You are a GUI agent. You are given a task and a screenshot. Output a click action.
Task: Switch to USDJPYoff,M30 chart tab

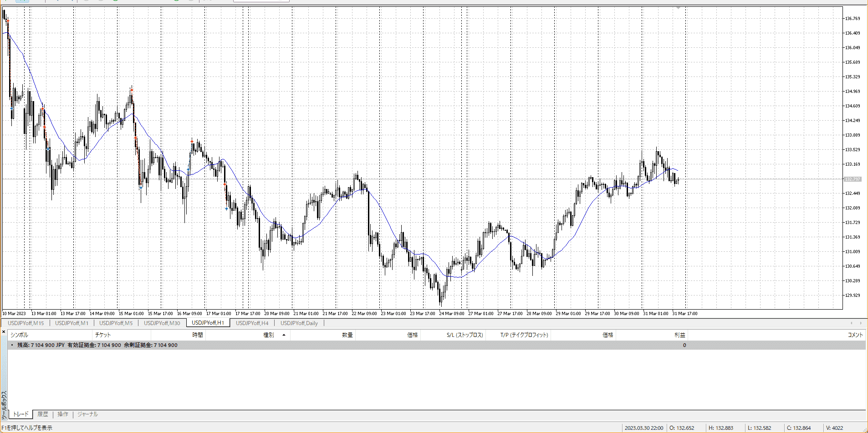(x=162, y=323)
